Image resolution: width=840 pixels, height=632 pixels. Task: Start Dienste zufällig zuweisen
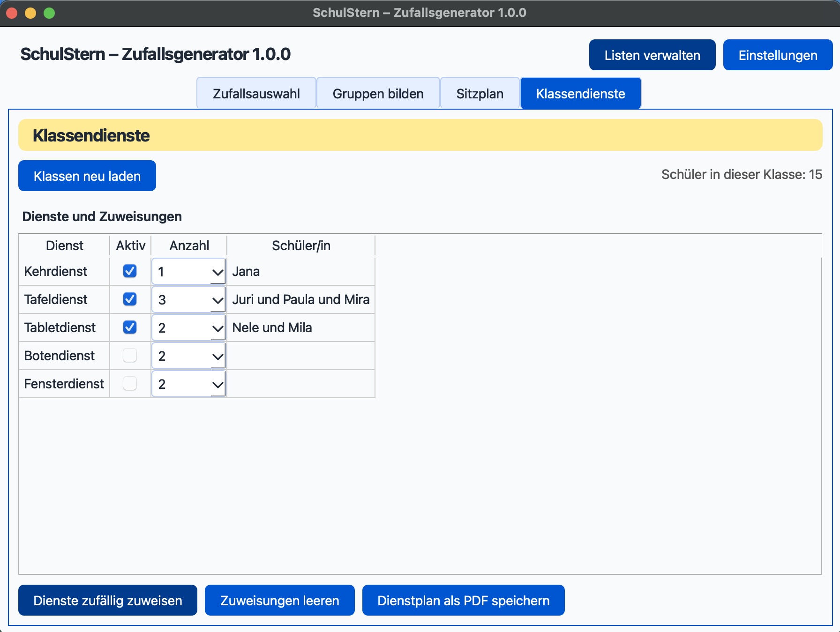pyautogui.click(x=107, y=600)
